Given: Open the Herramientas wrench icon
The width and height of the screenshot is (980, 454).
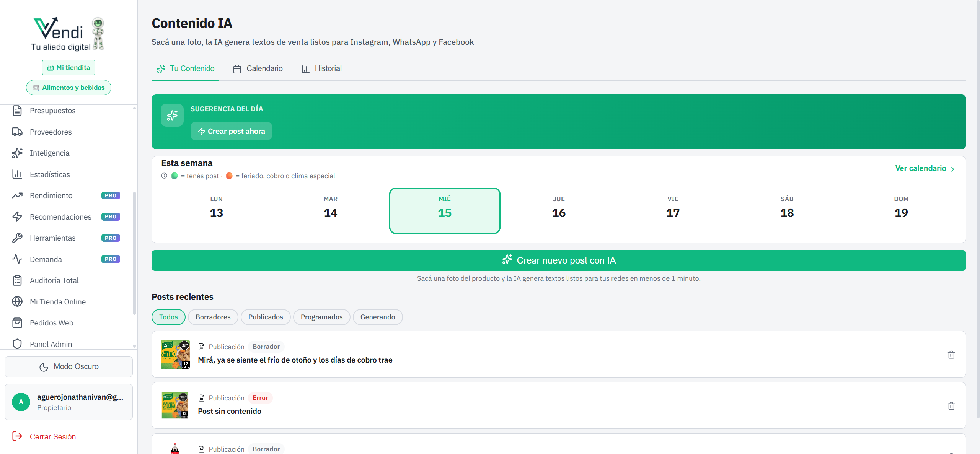Looking at the screenshot, I should (17, 238).
